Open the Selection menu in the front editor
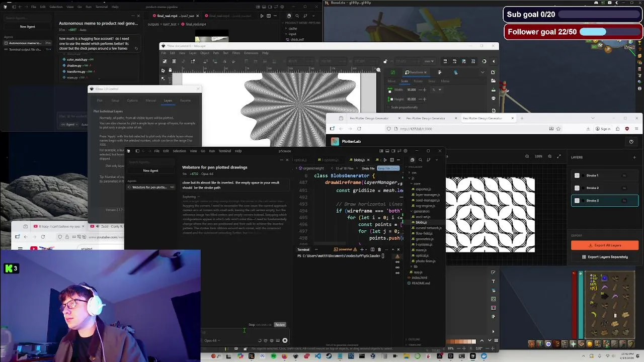Viewport: 644px width, 362px height. (x=179, y=151)
